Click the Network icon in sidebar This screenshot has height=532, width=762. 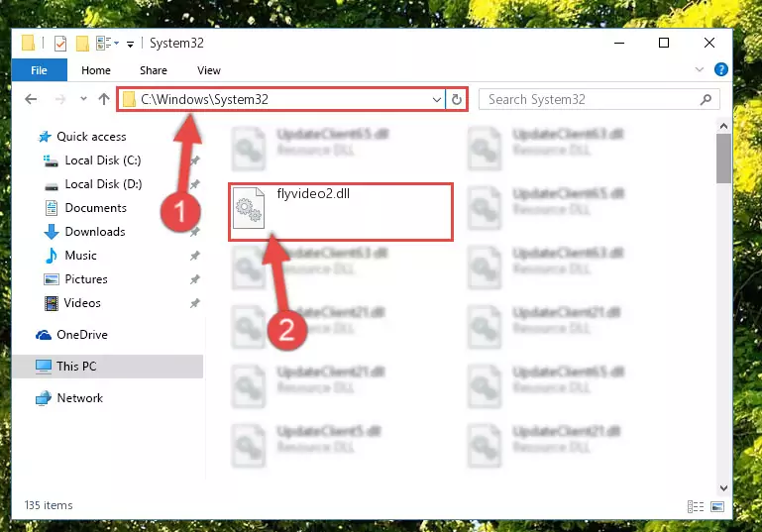[x=44, y=398]
